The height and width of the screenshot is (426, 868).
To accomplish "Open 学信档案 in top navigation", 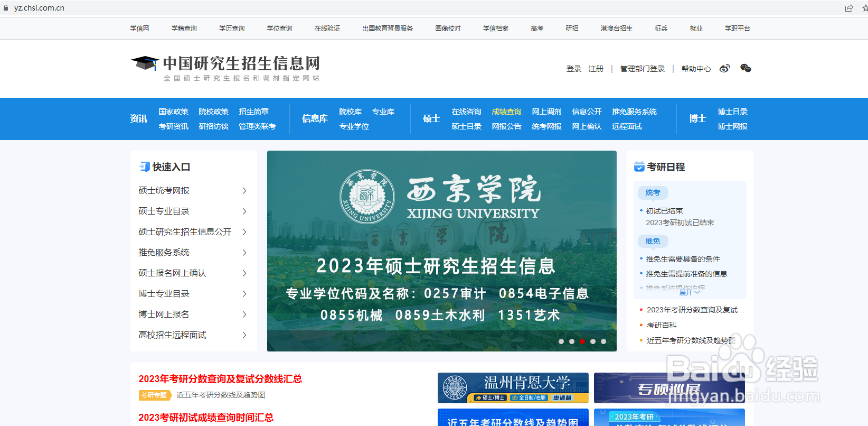I will point(496,29).
